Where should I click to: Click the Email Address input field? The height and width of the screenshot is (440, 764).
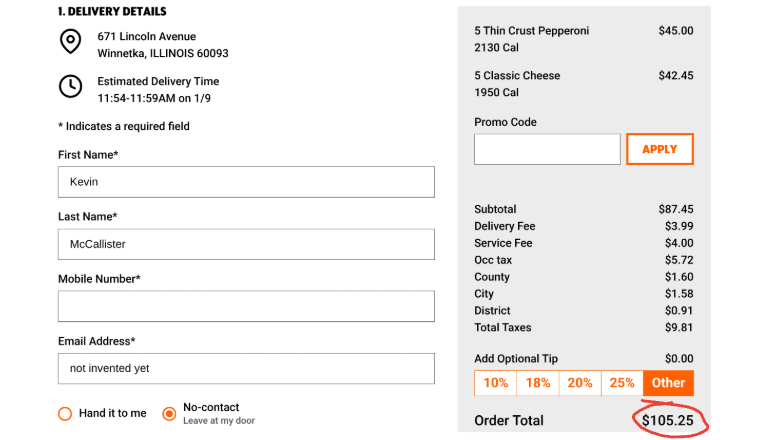[x=246, y=368]
